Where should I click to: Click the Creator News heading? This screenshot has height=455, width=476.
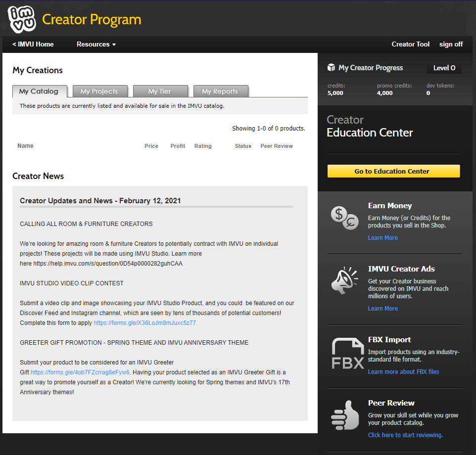pyautogui.click(x=38, y=176)
